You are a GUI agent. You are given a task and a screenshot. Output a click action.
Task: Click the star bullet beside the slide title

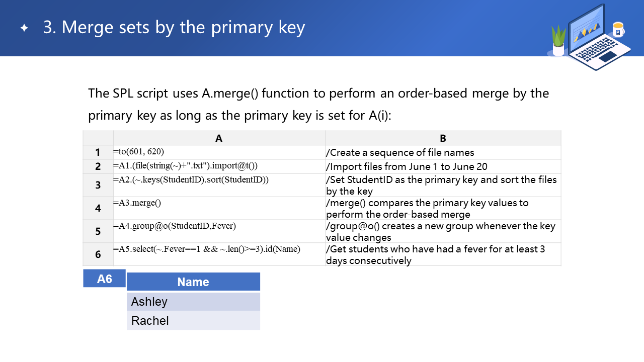[24, 28]
